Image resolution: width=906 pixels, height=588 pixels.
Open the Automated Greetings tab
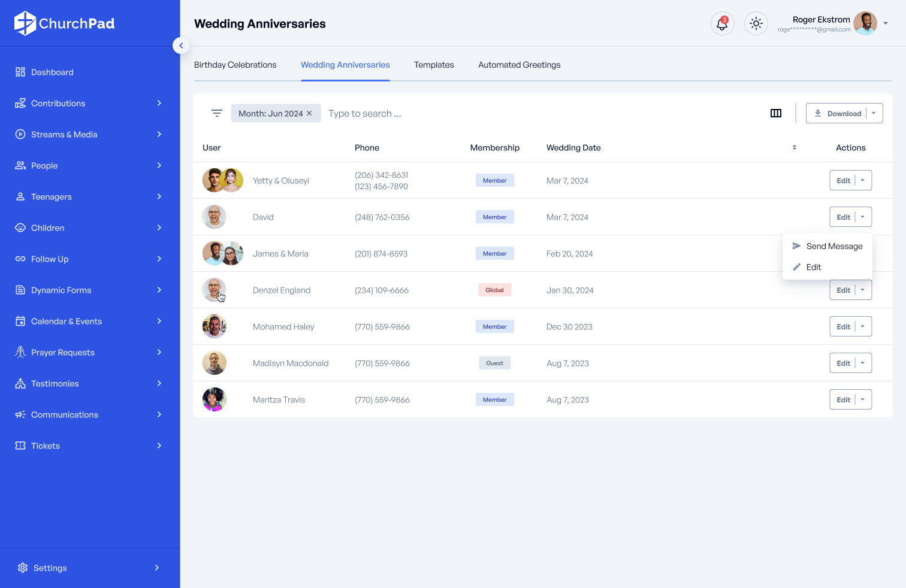click(x=519, y=65)
